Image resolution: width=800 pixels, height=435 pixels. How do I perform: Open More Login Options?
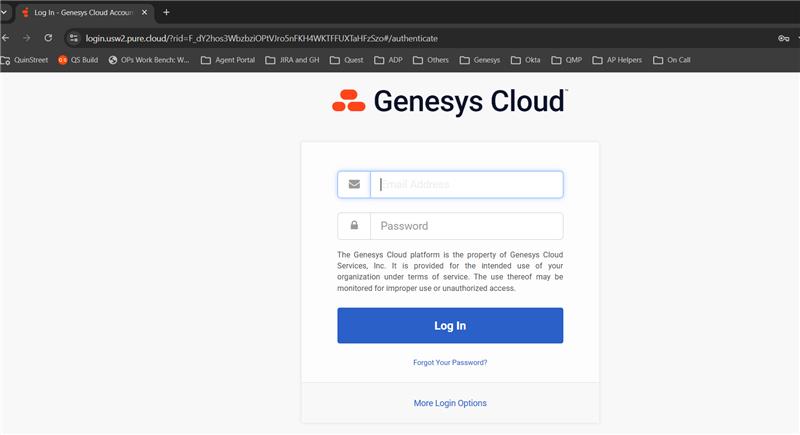coord(450,403)
